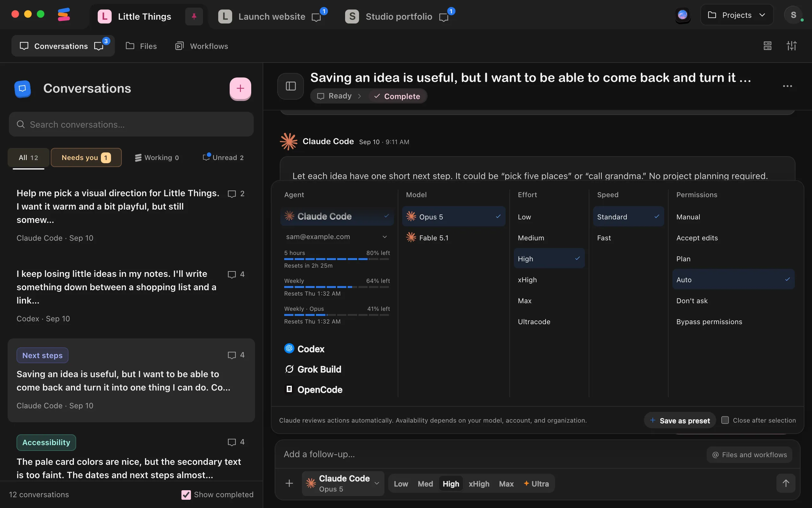Switch to the Files tab

coord(141,46)
